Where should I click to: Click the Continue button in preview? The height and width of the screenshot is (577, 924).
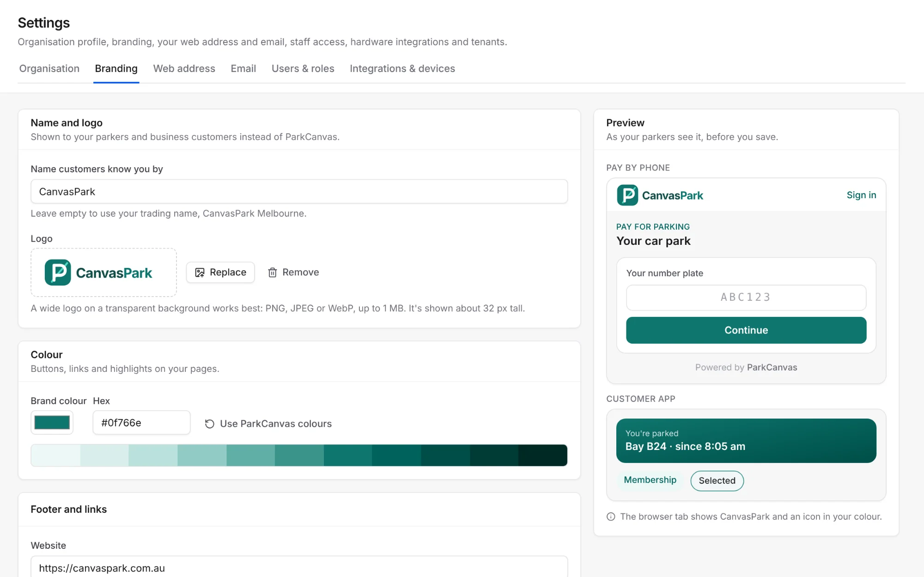tap(746, 330)
